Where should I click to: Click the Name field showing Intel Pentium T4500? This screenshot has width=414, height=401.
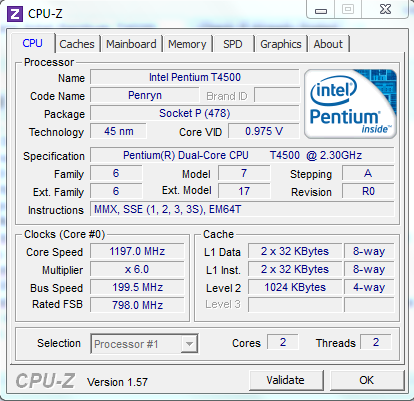pos(195,77)
